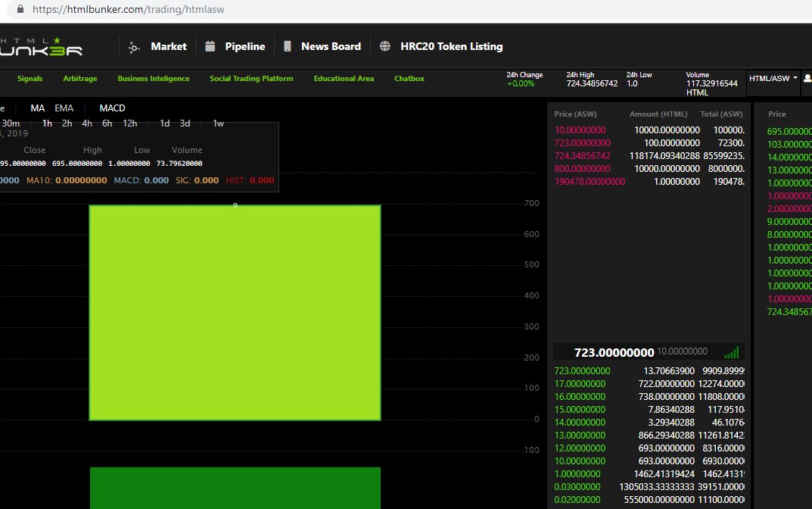This screenshot has width=812, height=509.
Task: Click buy order priced 723.00000000
Action: (649, 371)
